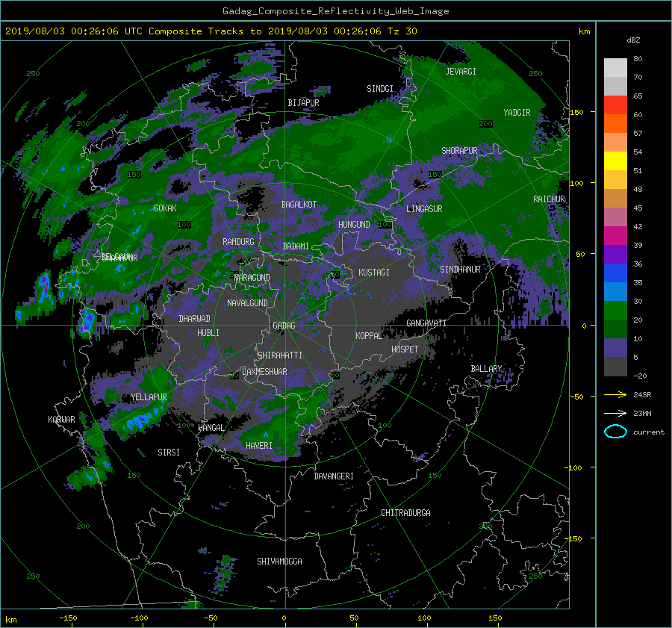
Task: Click the SHORAPUR city label
Action: coord(459,151)
